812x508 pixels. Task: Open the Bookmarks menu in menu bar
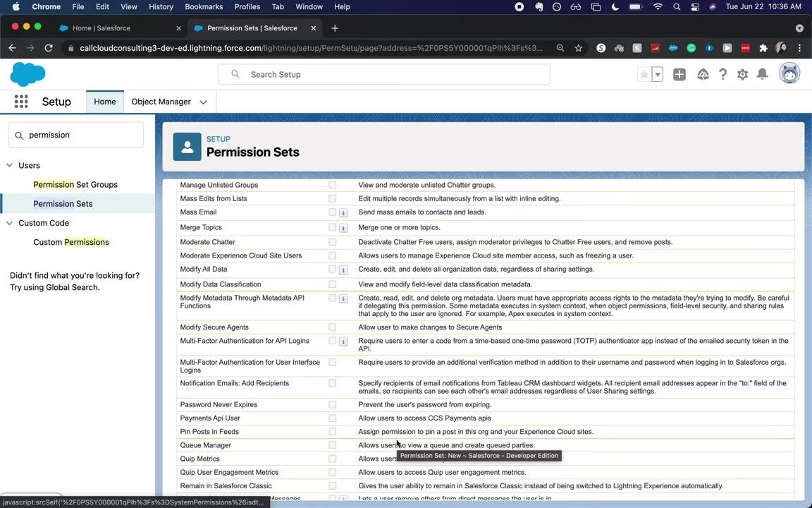point(204,7)
